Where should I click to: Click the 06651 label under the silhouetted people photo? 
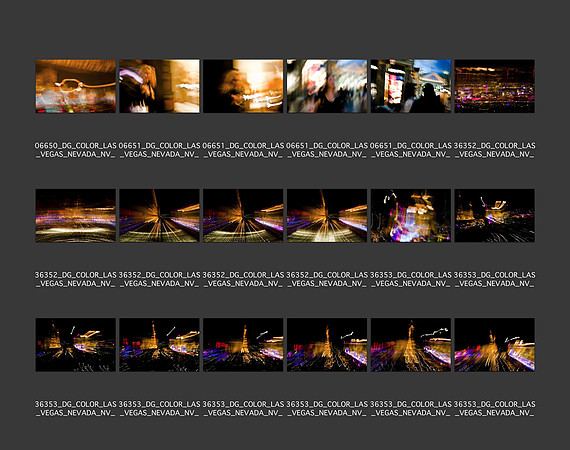[411, 150]
